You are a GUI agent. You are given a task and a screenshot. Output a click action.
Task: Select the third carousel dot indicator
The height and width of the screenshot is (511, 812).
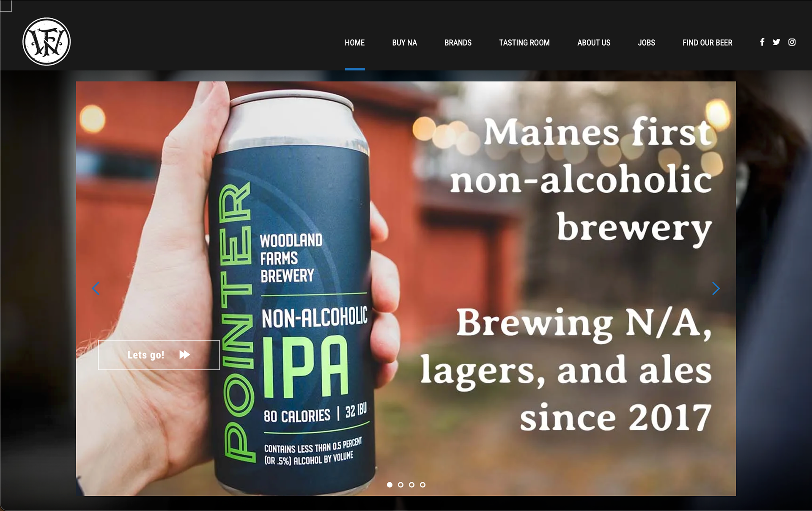pos(411,485)
